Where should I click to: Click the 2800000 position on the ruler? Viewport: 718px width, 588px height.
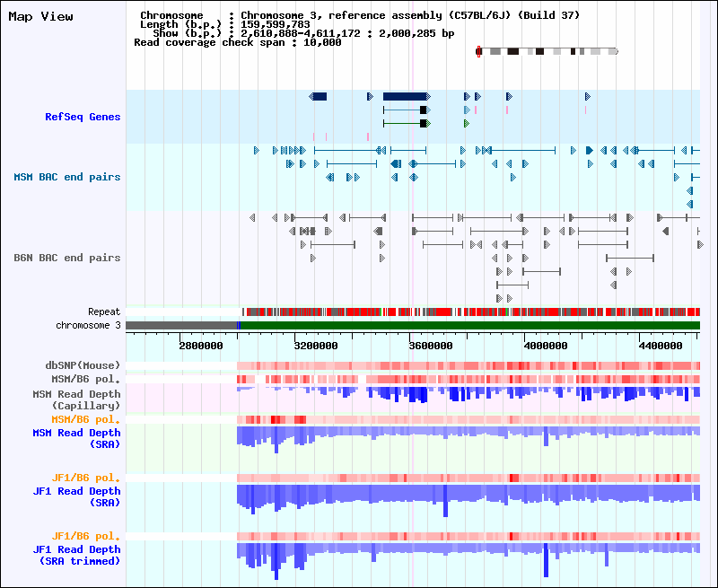pyautogui.click(x=201, y=345)
